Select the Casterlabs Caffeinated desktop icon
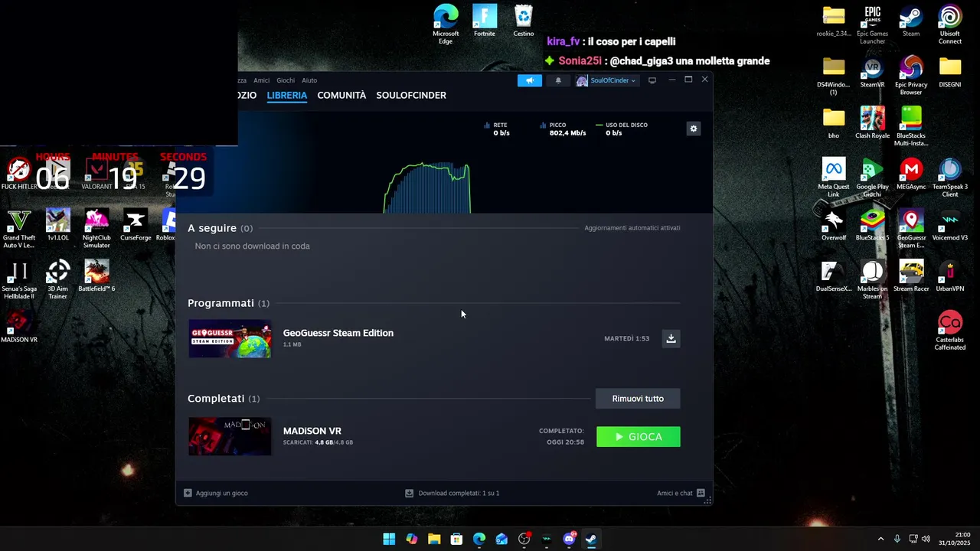This screenshot has width=980, height=551. (950, 331)
